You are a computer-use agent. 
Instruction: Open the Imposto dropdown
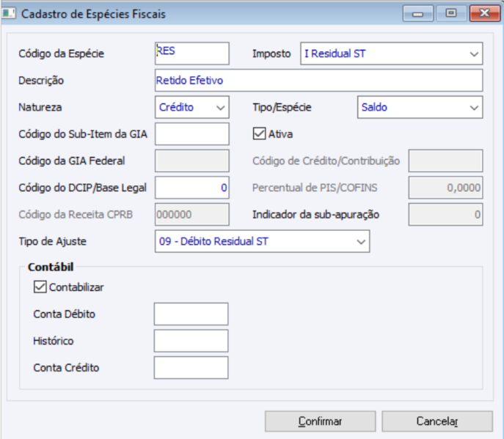392,54
